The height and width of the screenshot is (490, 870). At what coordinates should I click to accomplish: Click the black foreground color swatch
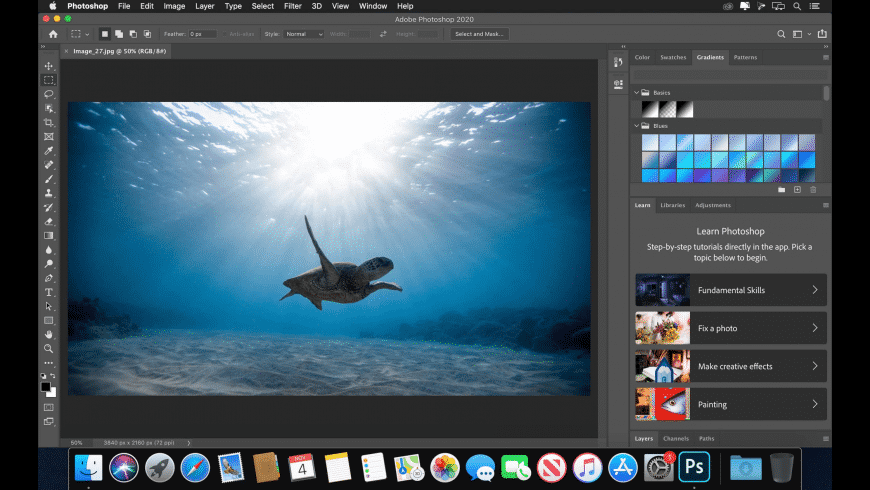click(x=46, y=386)
